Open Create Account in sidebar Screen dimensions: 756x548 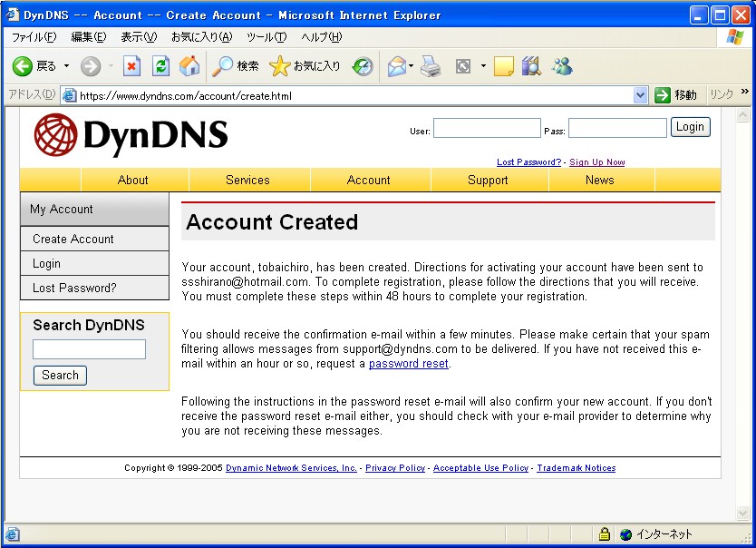pos(94,239)
